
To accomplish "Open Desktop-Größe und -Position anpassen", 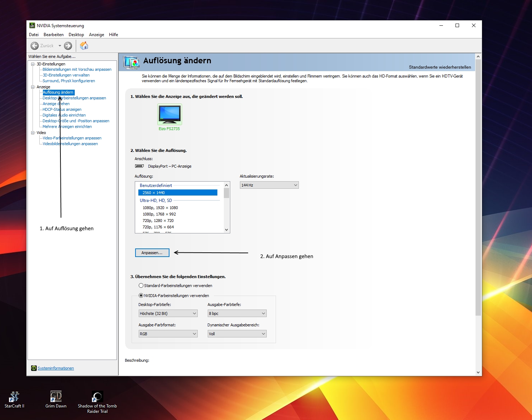I will (x=76, y=121).
